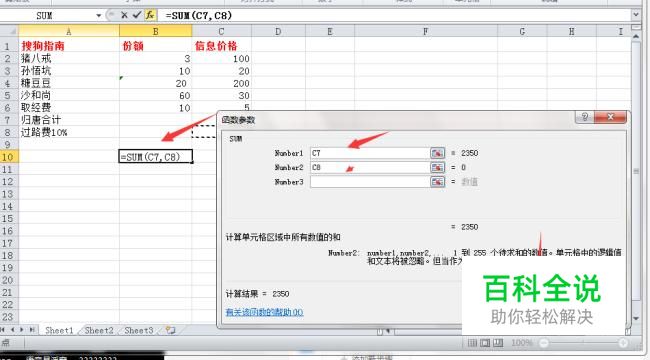650x360 pixels.
Task: Select cell A3 孙悟坑
Action: tap(69, 71)
